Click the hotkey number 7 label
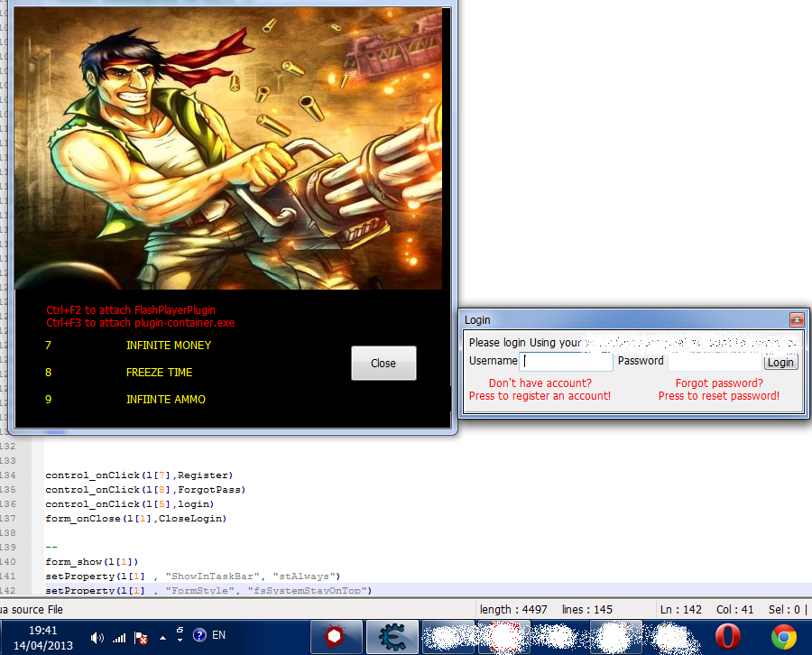Screen dimensions: 812x655 (x=48, y=346)
